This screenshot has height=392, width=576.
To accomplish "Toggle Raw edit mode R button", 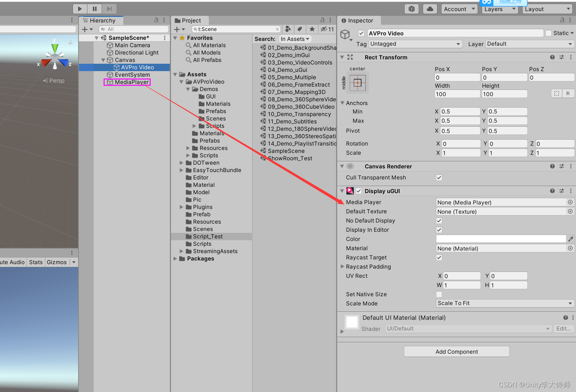I will [x=568, y=94].
